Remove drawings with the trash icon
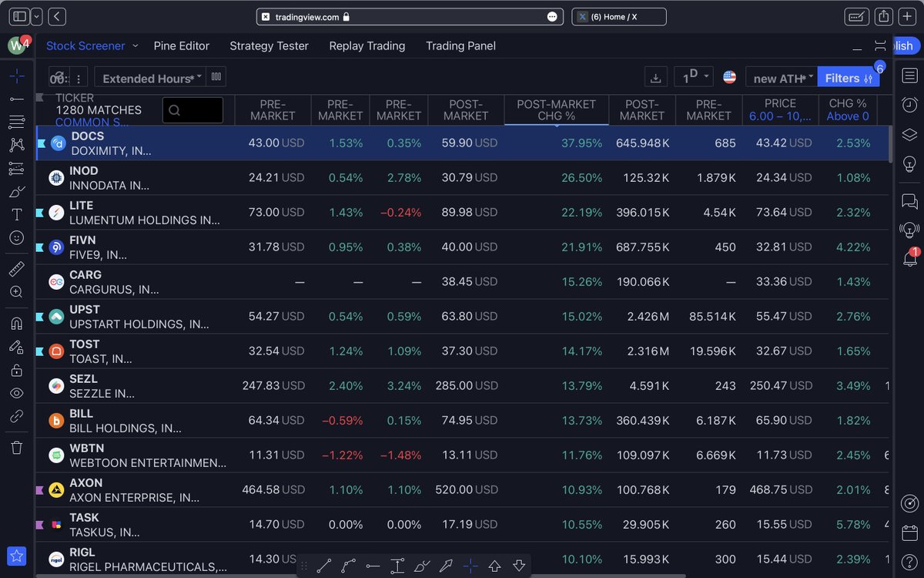 (17, 447)
